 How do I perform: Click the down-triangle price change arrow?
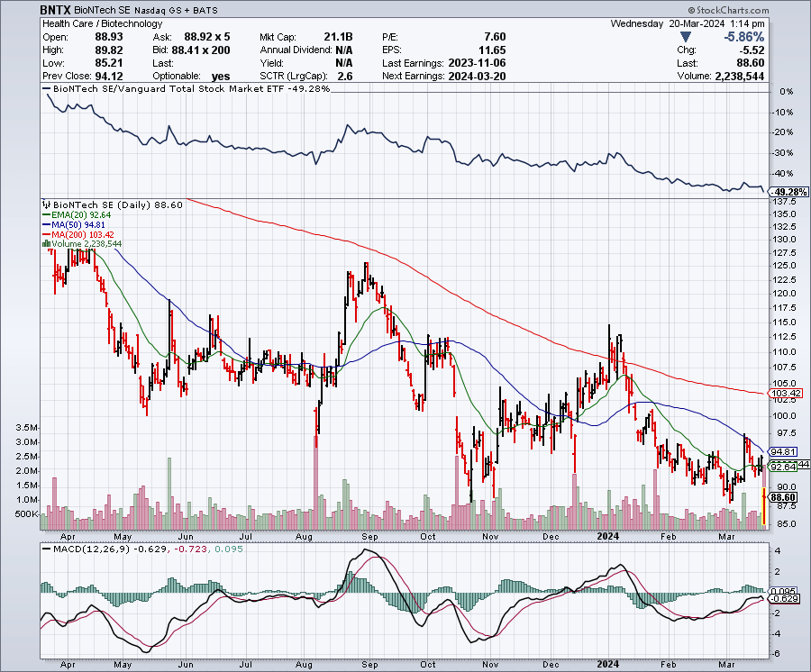pyautogui.click(x=686, y=37)
